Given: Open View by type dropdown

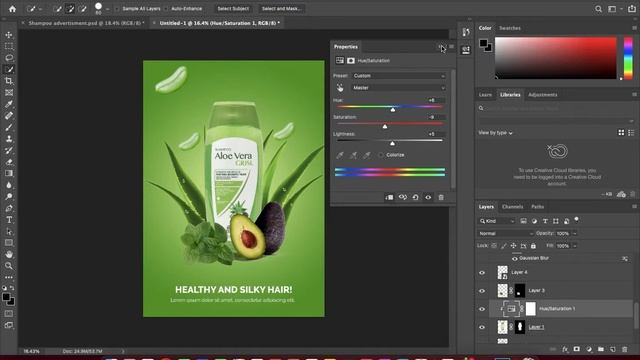Looking at the screenshot, I should (496, 133).
